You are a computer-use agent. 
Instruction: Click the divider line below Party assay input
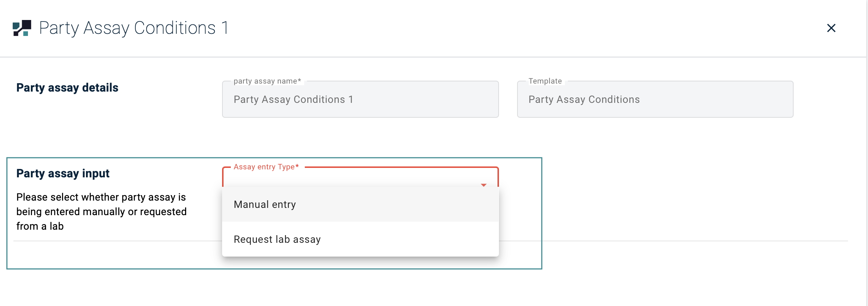point(689,241)
